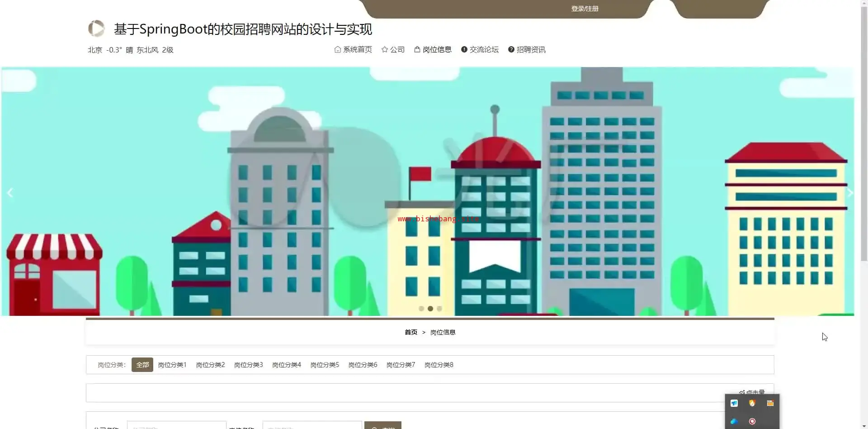Open the 交流论坛 navigation item
868x429 pixels.
pos(480,49)
